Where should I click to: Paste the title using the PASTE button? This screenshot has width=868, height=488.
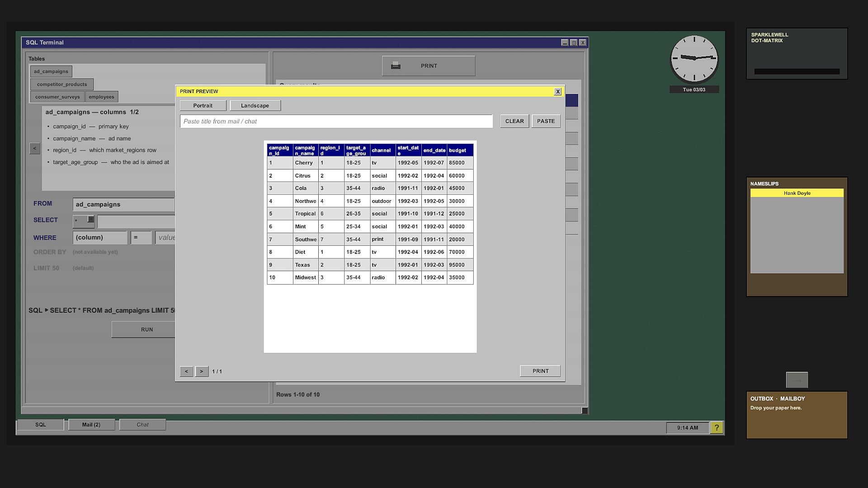click(x=546, y=121)
